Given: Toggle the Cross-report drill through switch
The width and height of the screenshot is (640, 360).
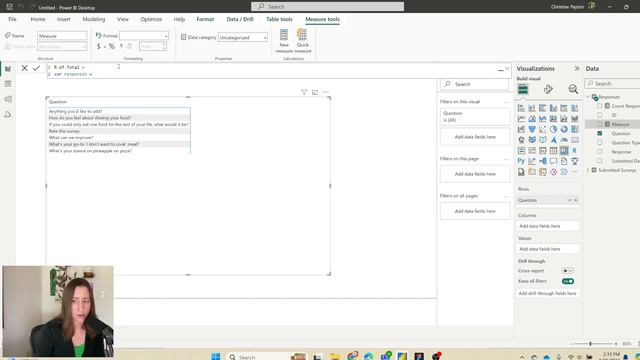Looking at the screenshot, I should (568, 271).
